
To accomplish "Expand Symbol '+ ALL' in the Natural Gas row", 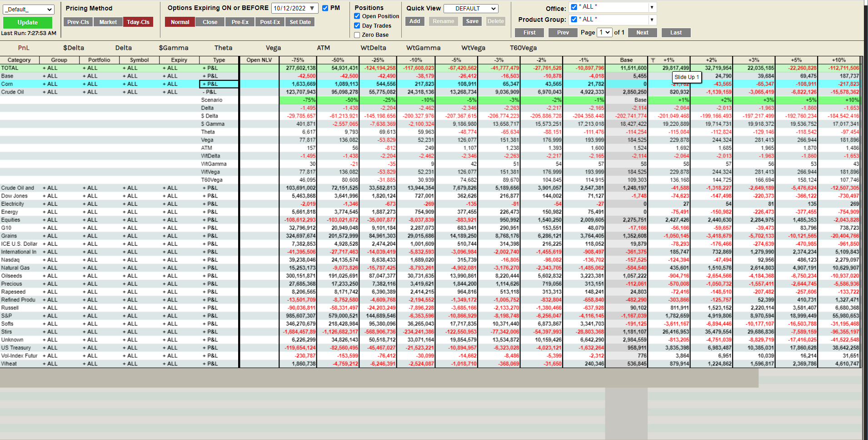I will click(130, 268).
